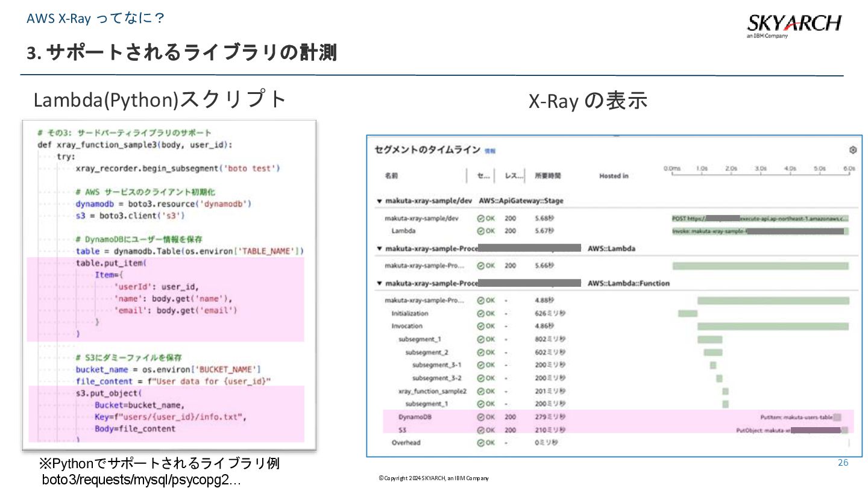Click the セグメントのタイムライン panel title
The image size is (868, 488).
pos(427,150)
